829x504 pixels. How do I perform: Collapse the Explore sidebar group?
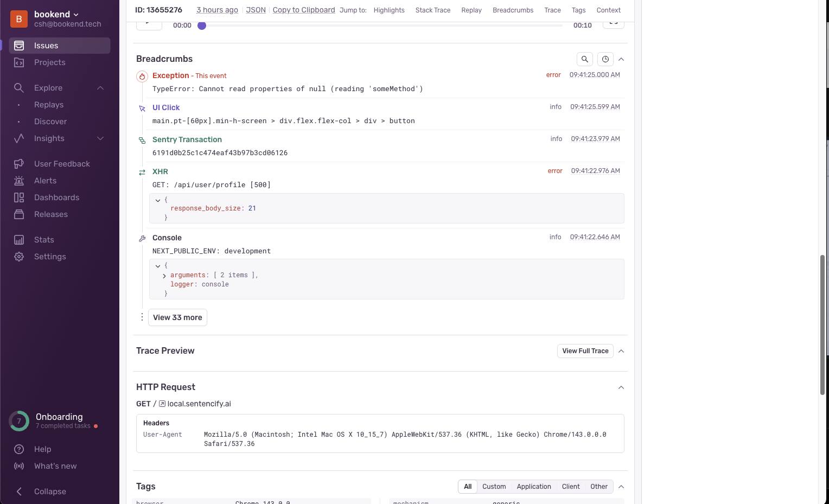tap(100, 88)
